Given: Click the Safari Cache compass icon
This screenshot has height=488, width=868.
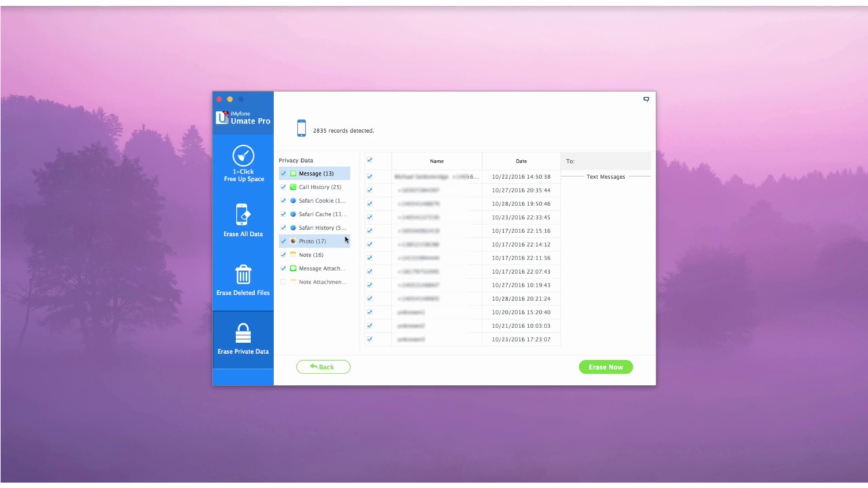Looking at the screenshot, I should tap(293, 214).
